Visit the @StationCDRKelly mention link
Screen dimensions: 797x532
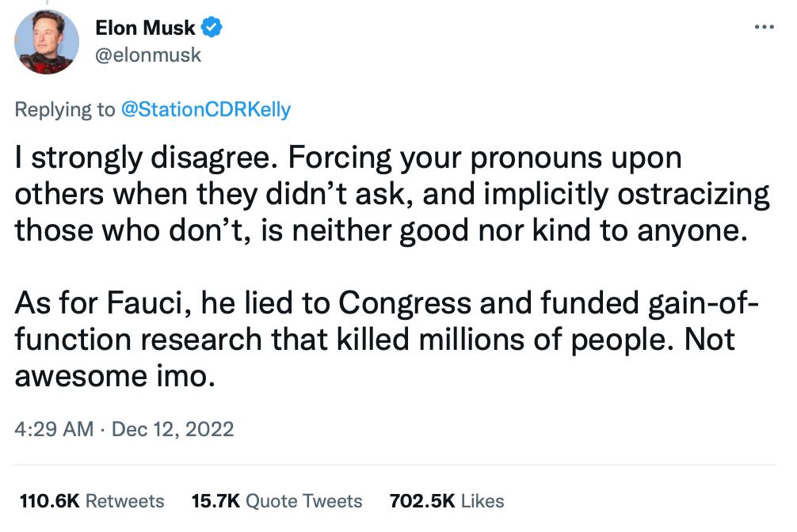tap(205, 109)
